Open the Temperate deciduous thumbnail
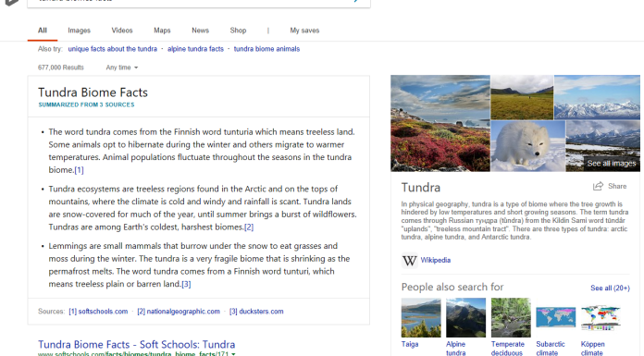 pyautogui.click(x=511, y=317)
